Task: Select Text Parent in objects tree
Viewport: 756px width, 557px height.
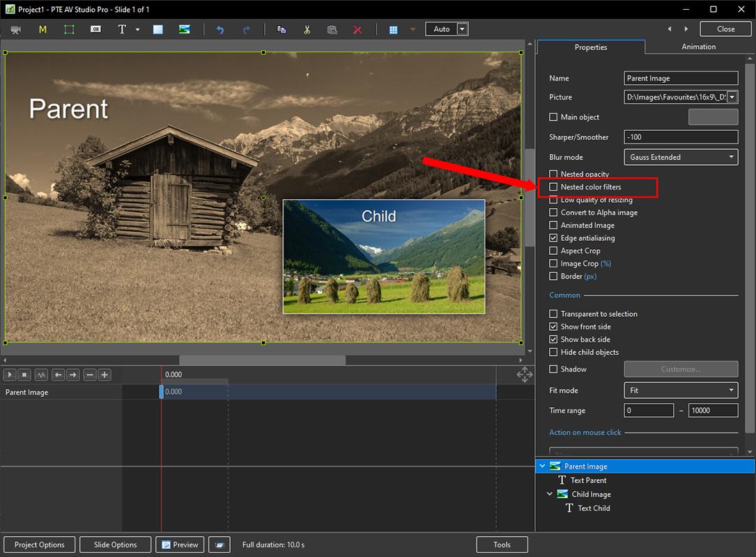Action: coord(588,480)
